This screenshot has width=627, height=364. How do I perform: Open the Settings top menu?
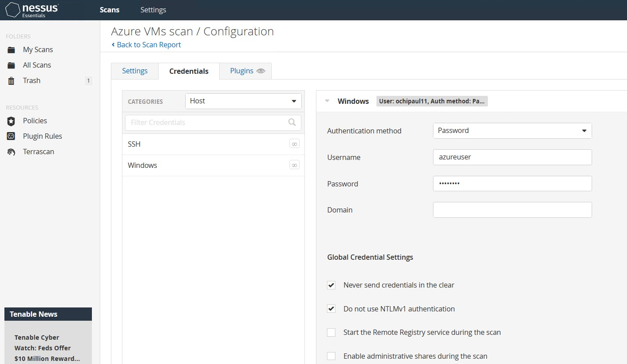coord(153,10)
